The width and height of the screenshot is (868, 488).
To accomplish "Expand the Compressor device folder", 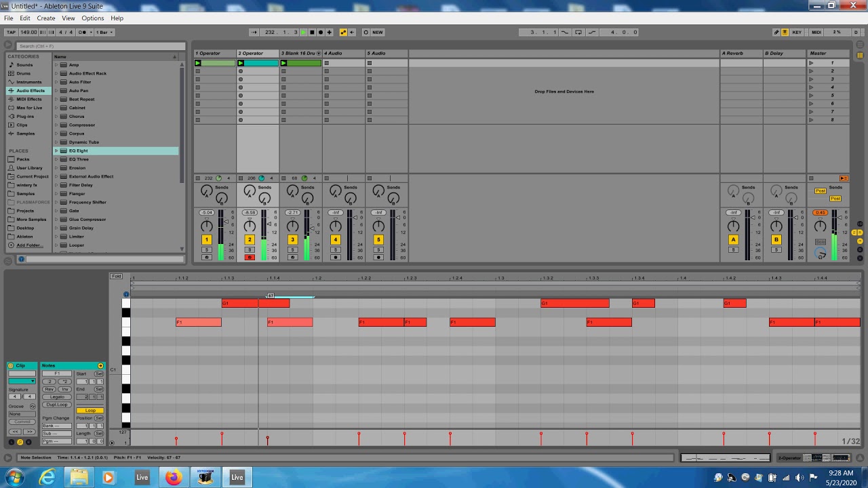I will pyautogui.click(x=56, y=125).
